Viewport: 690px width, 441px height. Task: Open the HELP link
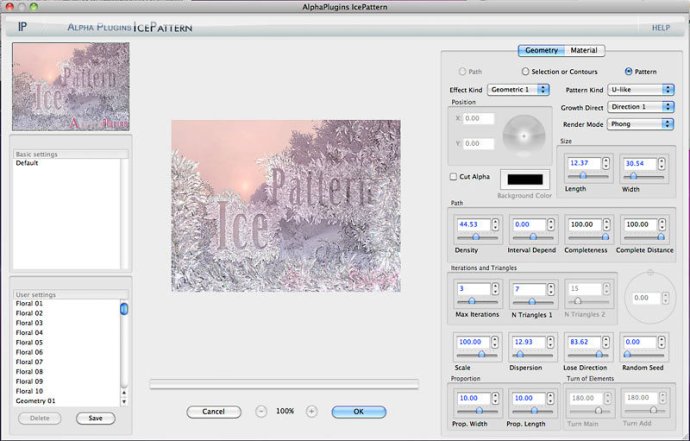[x=661, y=28]
